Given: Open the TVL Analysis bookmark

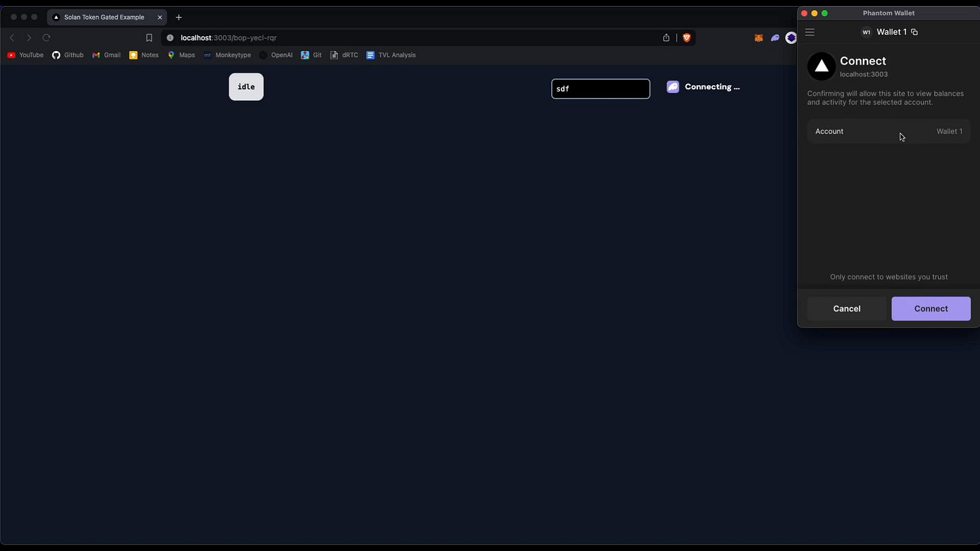Looking at the screenshot, I should click(x=390, y=55).
